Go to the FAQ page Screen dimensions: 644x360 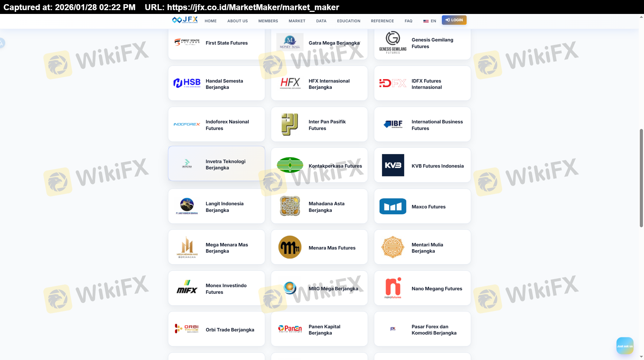tap(408, 21)
